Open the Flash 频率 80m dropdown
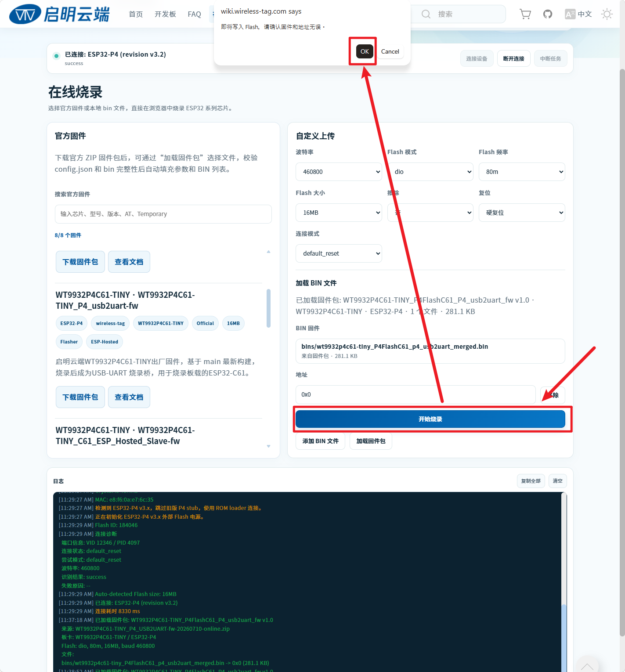Screen dimensions: 625x672 coord(522,172)
